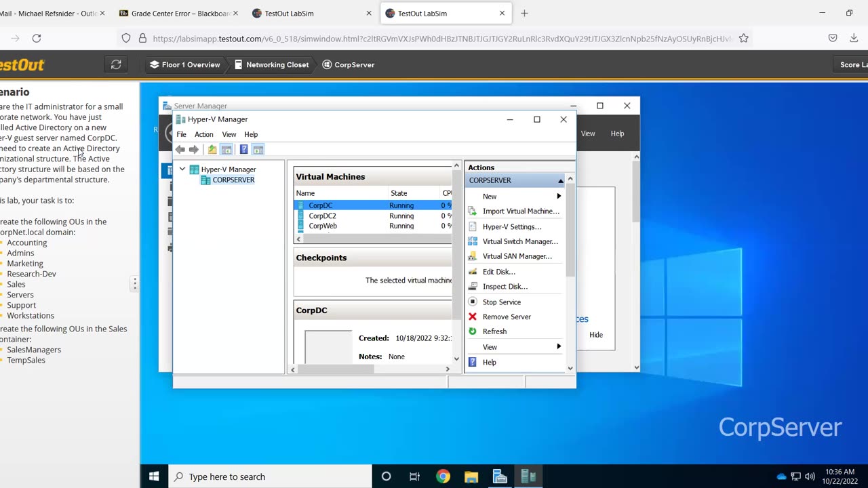The height and width of the screenshot is (488, 868).
Task: Click Virtual Switch Manager action
Action: 520,241
